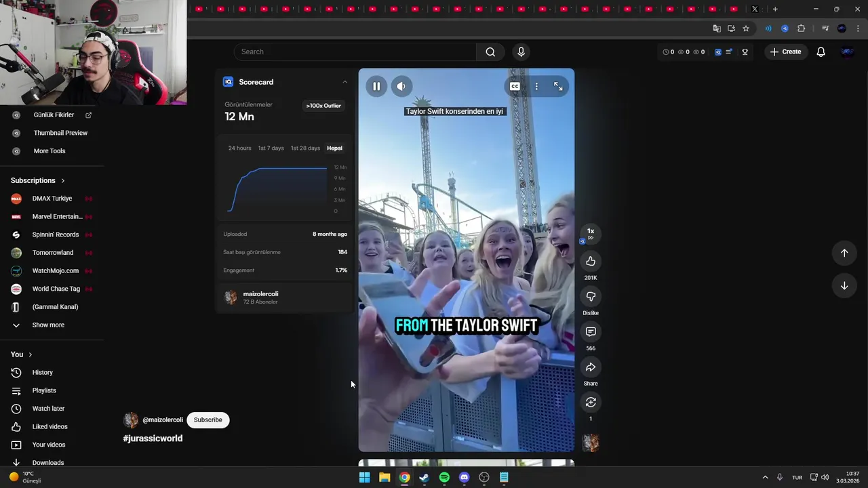Screen dimensions: 868x488
Task: Click the vidIQ logo icon in the stats bar
Action: (x=718, y=52)
